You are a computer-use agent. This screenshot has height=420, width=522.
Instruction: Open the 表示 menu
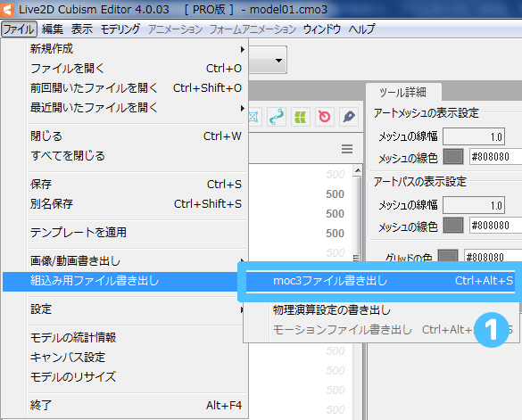82,29
